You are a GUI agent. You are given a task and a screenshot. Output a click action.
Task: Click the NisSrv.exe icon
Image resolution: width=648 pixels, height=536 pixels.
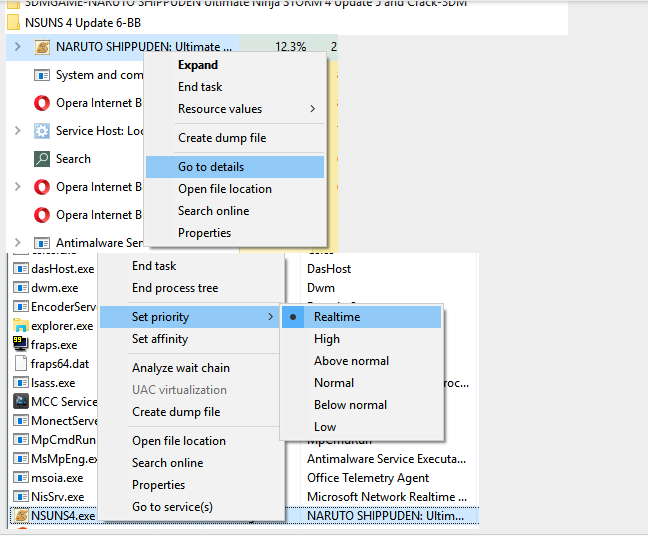[x=21, y=497]
